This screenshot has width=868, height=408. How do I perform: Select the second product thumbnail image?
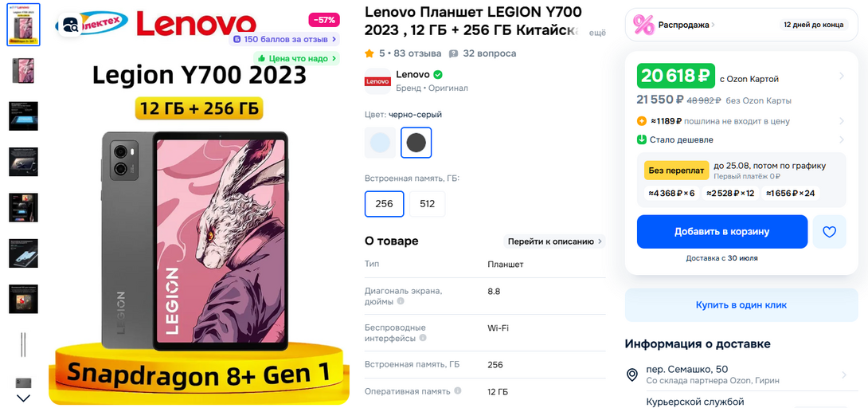click(23, 70)
